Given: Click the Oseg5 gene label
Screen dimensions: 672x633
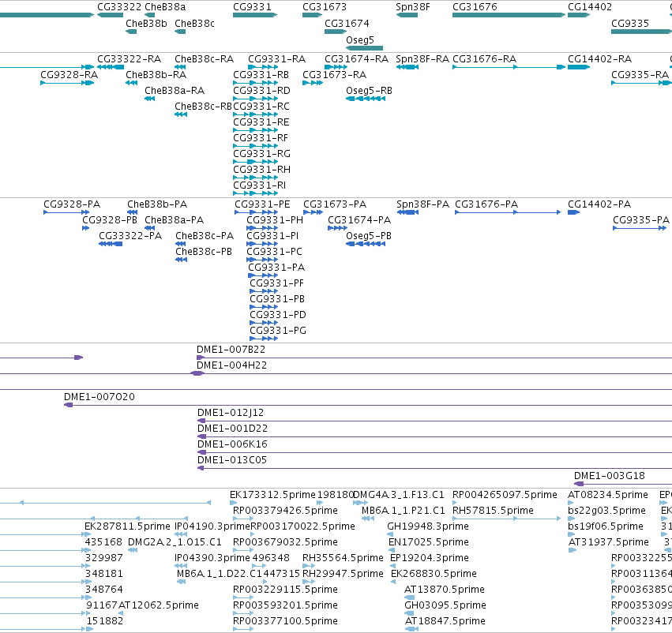Looking at the screenshot, I should tap(360, 39).
